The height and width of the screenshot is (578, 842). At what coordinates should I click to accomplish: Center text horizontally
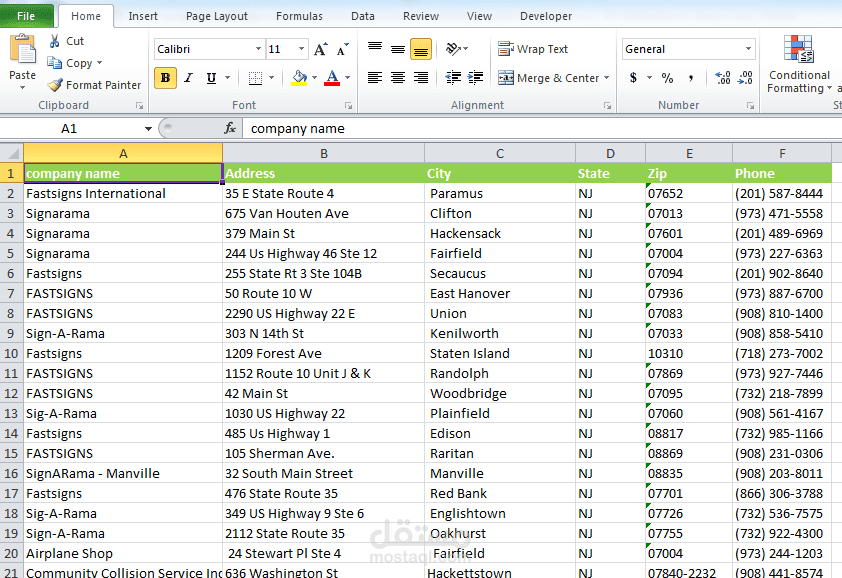[398, 78]
